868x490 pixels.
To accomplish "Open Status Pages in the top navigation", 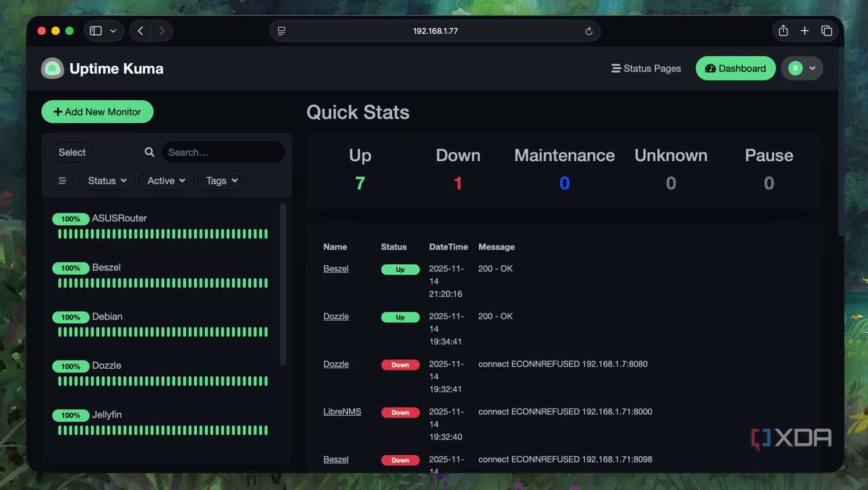I will click(646, 69).
